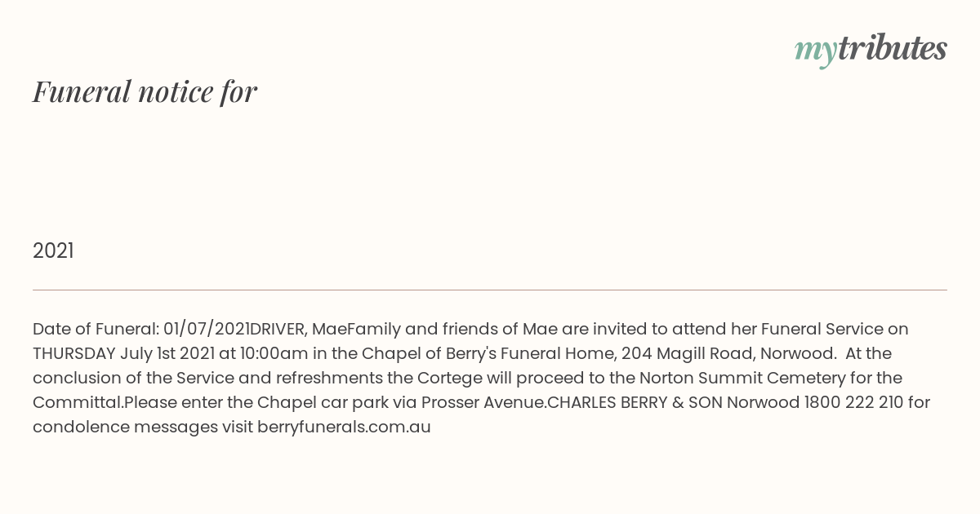Click the word 'Committal'
This screenshot has height=514, width=980.
[76, 402]
